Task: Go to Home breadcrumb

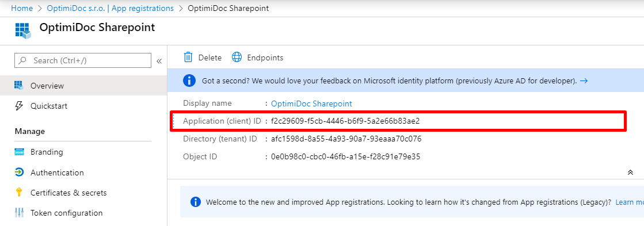Action: 22,8
